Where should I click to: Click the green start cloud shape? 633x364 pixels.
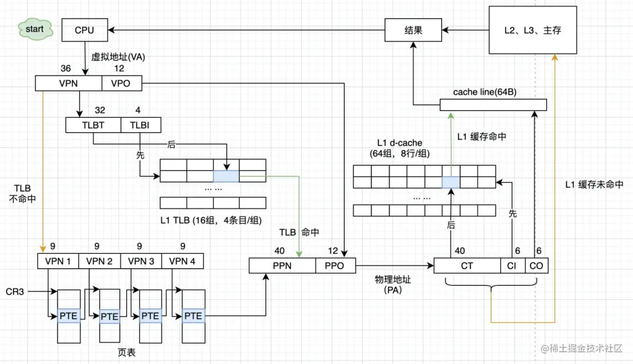tap(35, 30)
